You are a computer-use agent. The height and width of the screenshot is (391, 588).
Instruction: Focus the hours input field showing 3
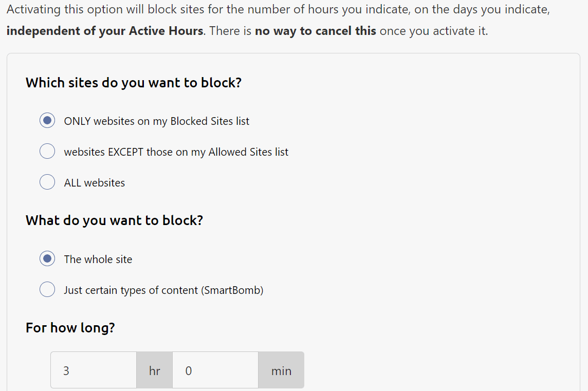[x=94, y=370]
